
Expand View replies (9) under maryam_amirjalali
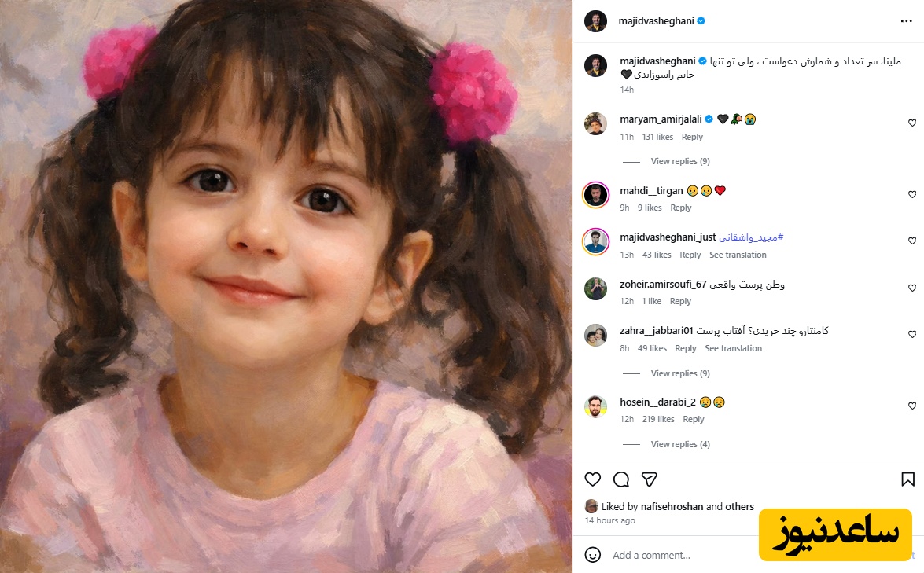680,161
